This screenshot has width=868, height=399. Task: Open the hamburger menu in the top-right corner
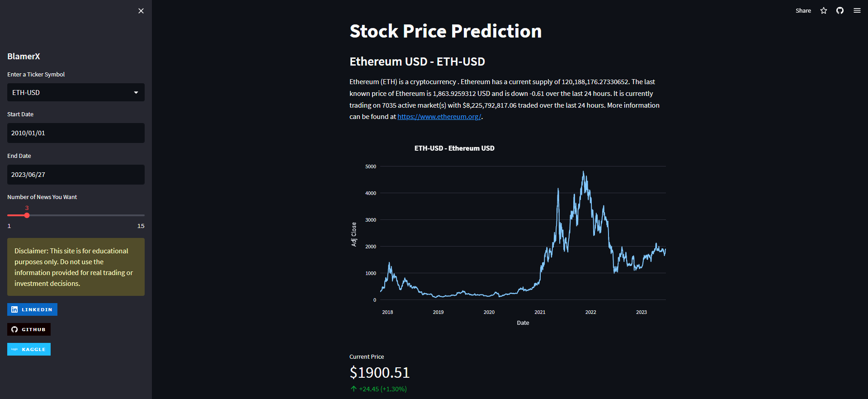coord(857,10)
